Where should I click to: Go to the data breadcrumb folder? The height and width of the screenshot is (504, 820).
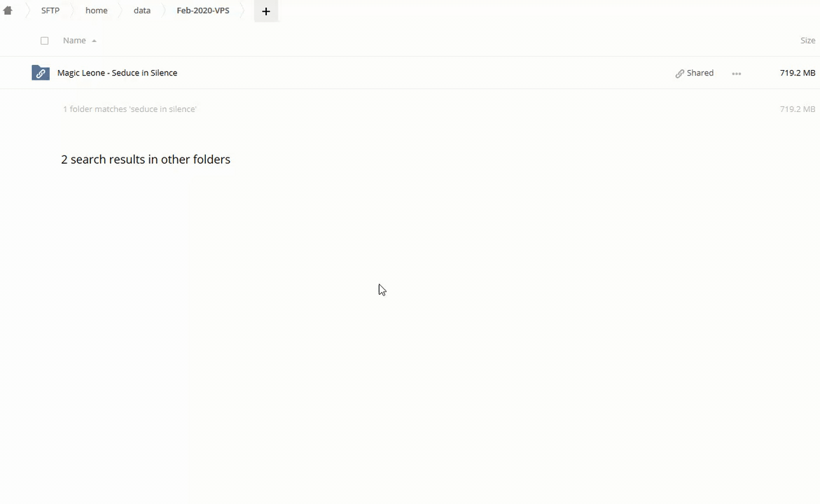click(x=142, y=10)
